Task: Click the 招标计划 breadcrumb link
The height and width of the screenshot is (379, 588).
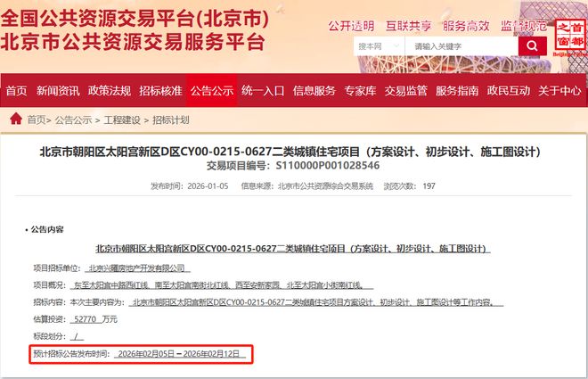Action: point(170,119)
